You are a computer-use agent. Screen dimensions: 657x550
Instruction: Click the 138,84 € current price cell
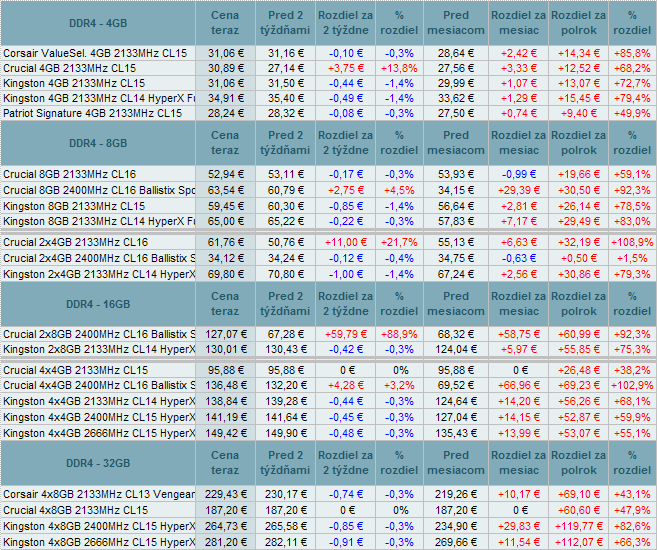click(225, 401)
